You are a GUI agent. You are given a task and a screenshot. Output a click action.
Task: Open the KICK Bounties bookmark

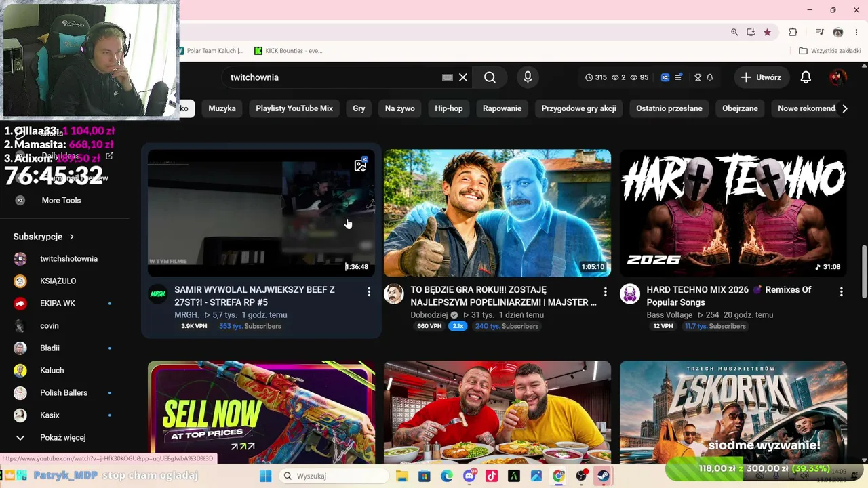click(289, 51)
